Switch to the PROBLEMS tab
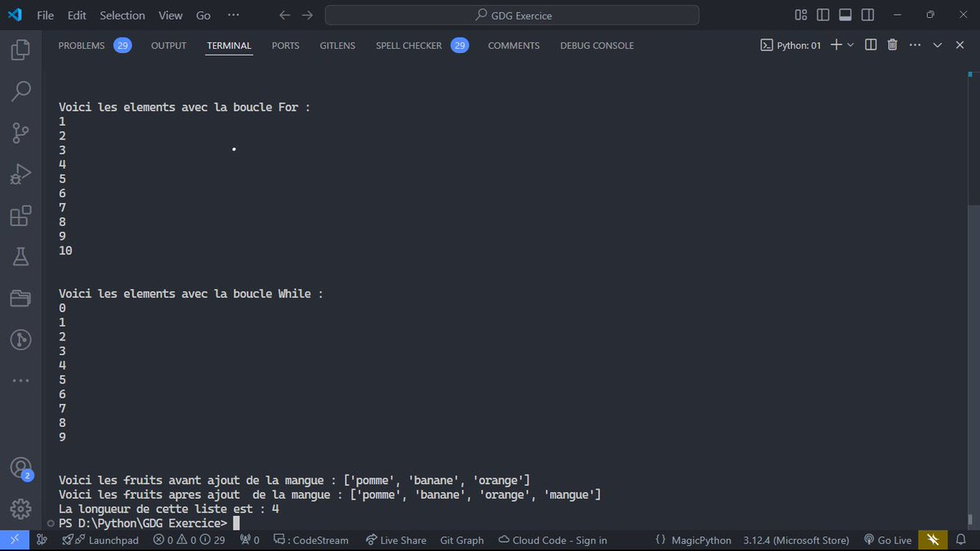The width and height of the screenshot is (980, 551). point(94,46)
